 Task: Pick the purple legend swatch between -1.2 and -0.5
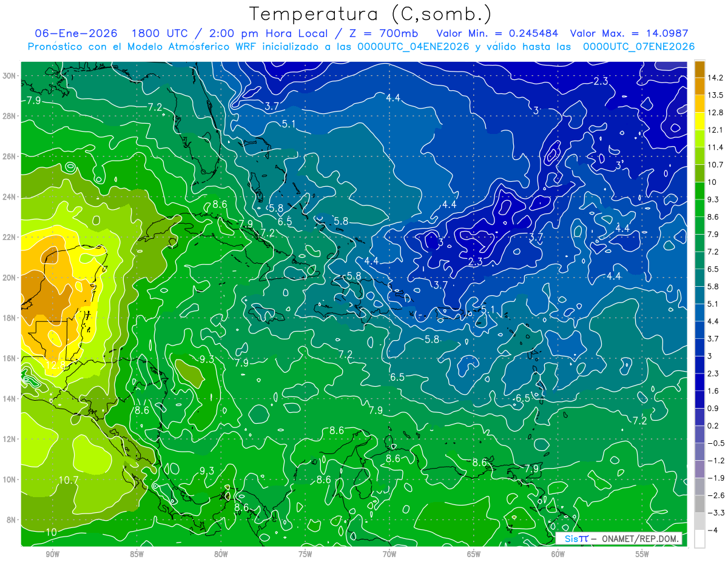click(x=699, y=452)
